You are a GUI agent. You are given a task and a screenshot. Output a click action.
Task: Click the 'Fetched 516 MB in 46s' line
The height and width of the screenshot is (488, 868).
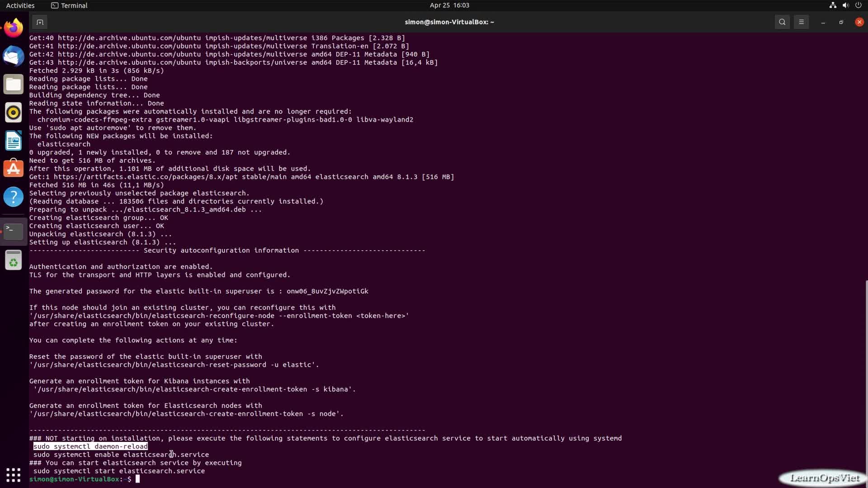[x=97, y=185]
